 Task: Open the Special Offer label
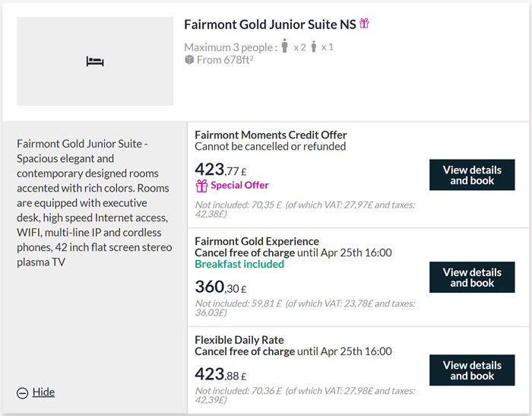coord(239,185)
